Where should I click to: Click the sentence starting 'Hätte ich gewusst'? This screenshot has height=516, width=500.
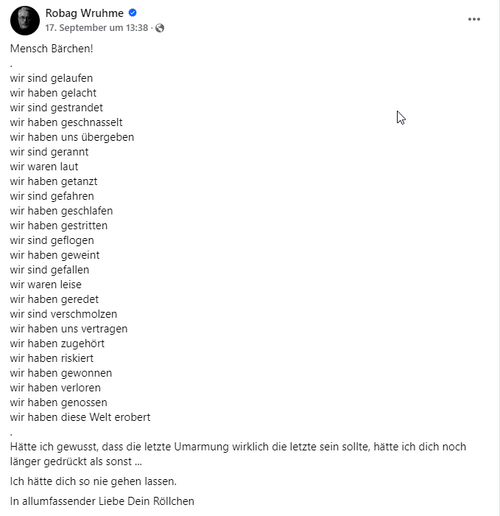click(x=238, y=454)
